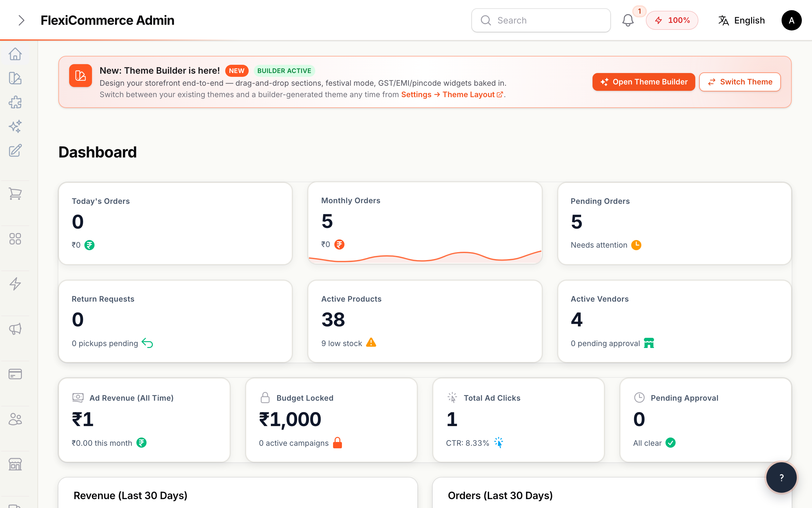The image size is (812, 508).
Task: Open the Active Vendors card
Action: [x=674, y=322]
